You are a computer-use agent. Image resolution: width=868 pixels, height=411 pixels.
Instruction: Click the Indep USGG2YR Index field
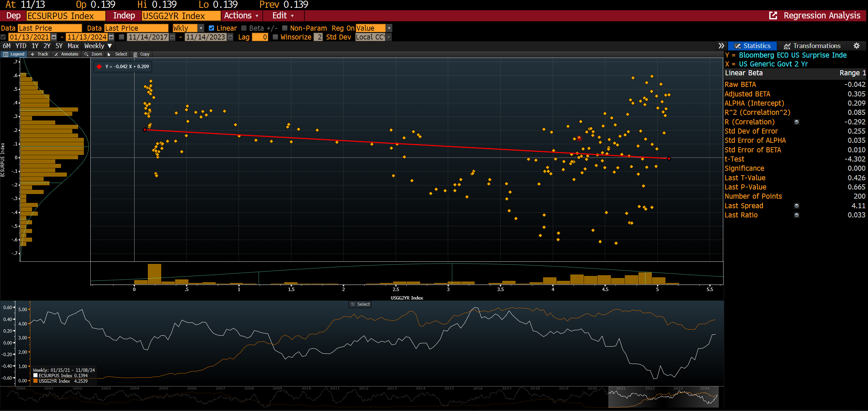click(181, 16)
